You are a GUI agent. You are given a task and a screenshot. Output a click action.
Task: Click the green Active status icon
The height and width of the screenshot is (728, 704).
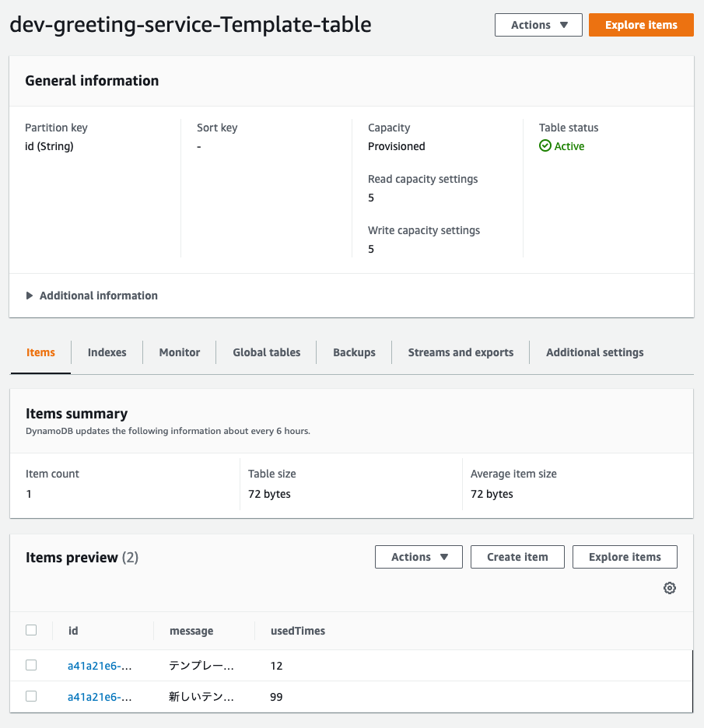click(545, 145)
